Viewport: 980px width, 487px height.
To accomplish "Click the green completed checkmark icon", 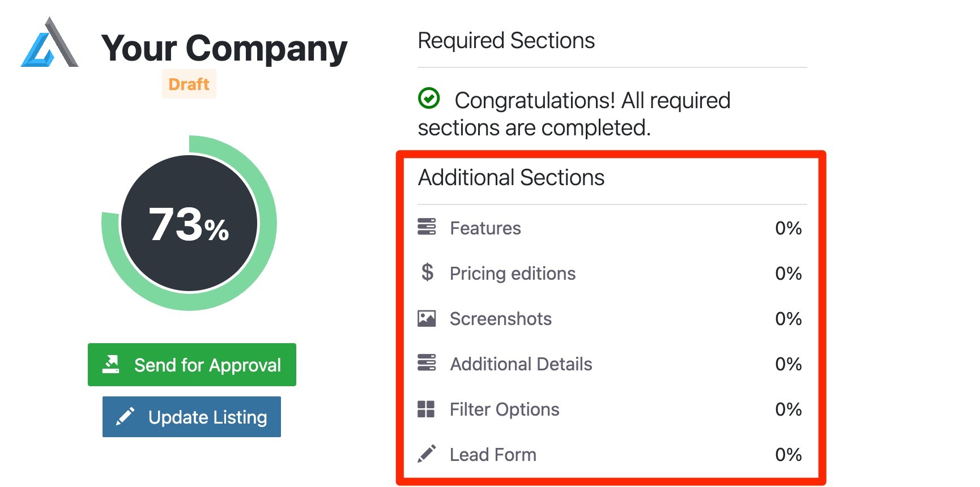I will pyautogui.click(x=429, y=98).
